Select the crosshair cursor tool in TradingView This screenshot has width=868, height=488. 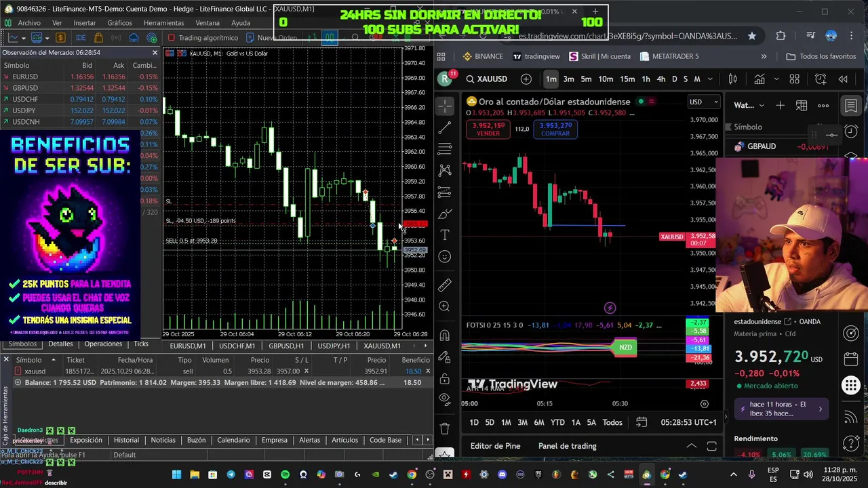[x=445, y=106]
